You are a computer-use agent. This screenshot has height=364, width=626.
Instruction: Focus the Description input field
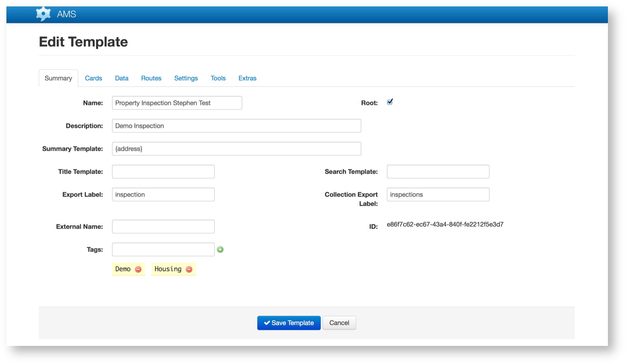236,126
